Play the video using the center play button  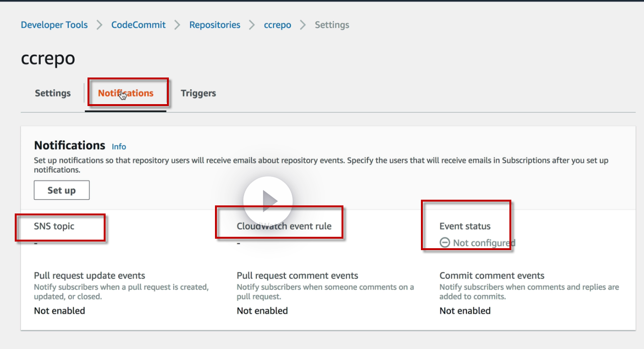(x=268, y=201)
